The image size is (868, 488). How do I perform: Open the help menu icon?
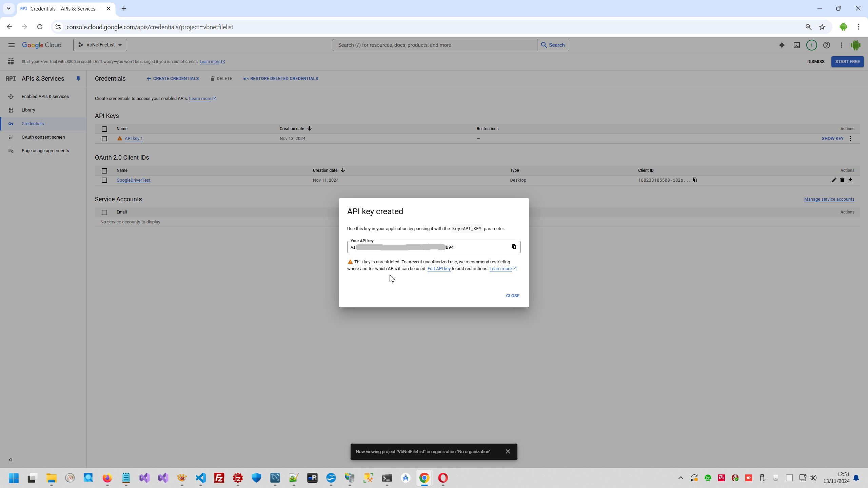(x=826, y=45)
